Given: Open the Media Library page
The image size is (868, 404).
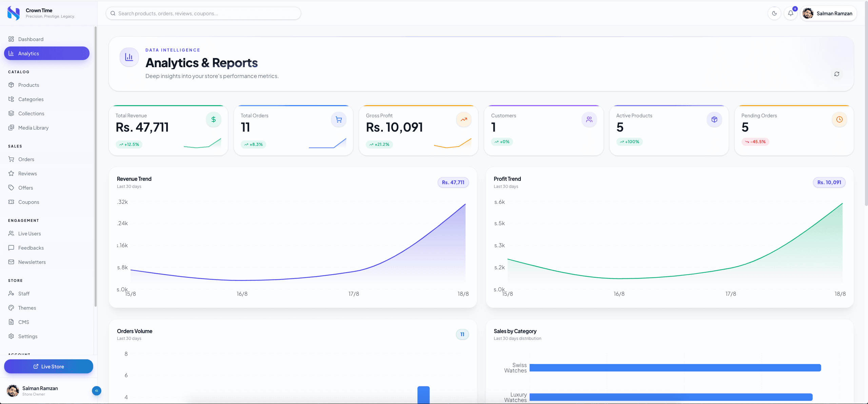Looking at the screenshot, I should point(47,128).
